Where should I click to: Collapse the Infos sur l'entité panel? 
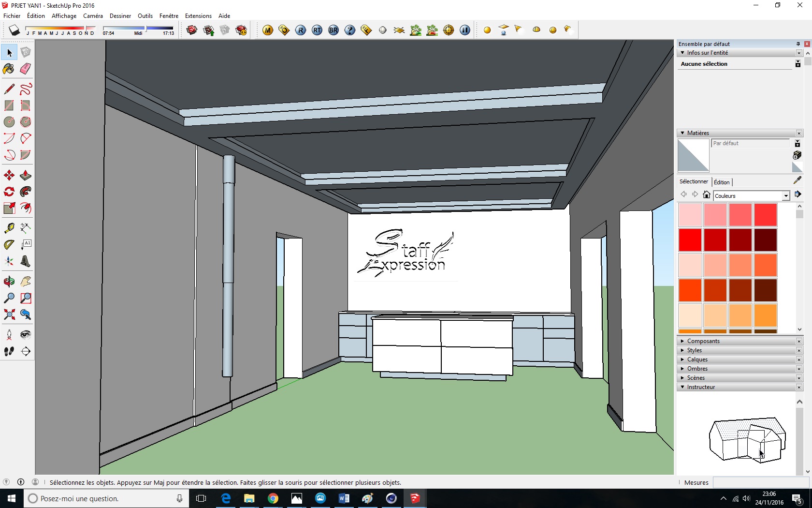(682, 53)
